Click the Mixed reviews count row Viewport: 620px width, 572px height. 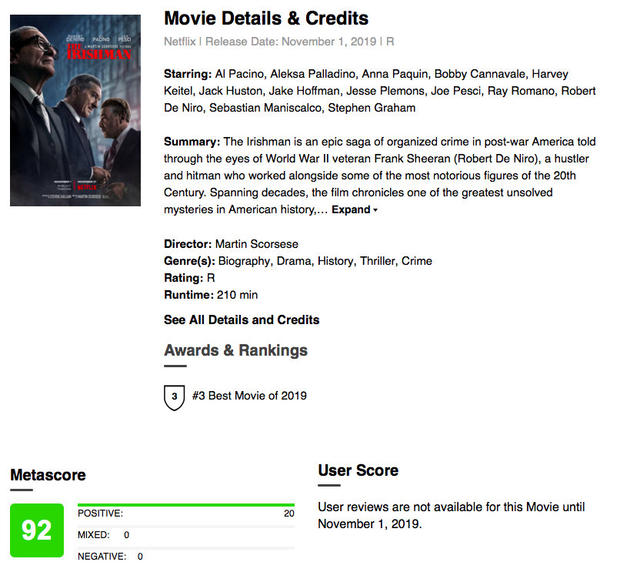pos(104,535)
